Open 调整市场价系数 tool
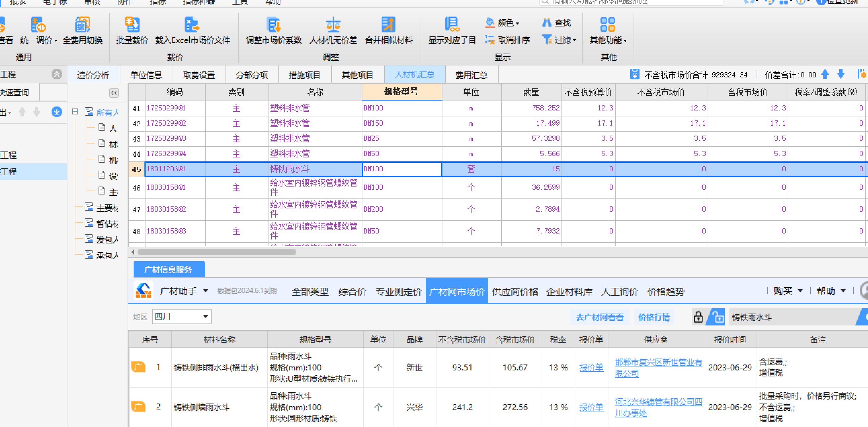 (x=273, y=30)
